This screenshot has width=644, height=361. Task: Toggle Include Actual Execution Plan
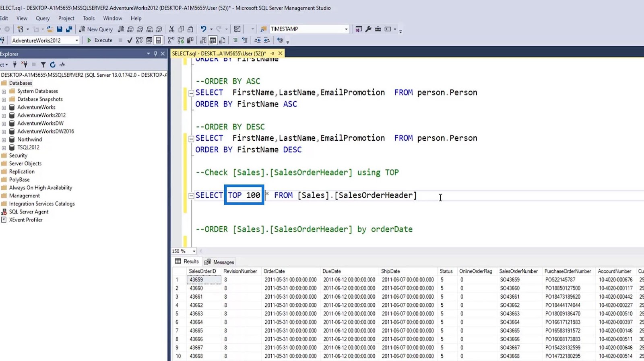pyautogui.click(x=171, y=40)
